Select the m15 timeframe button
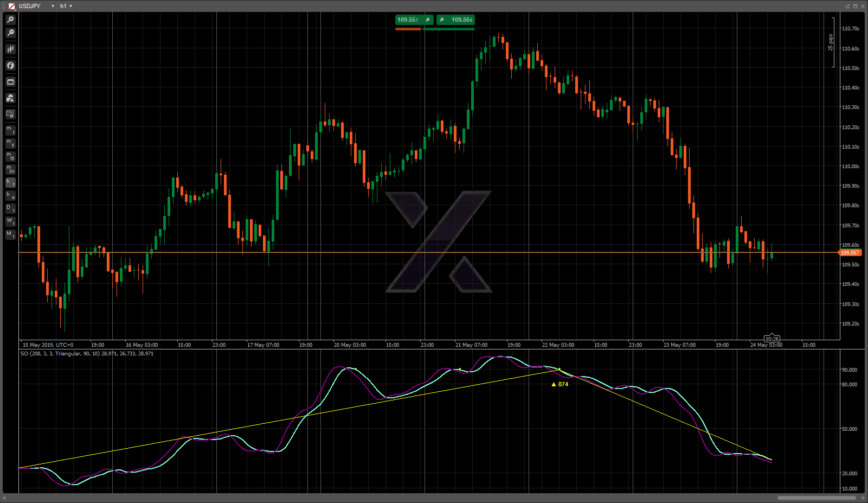This screenshot has width=868, height=503. click(10, 157)
